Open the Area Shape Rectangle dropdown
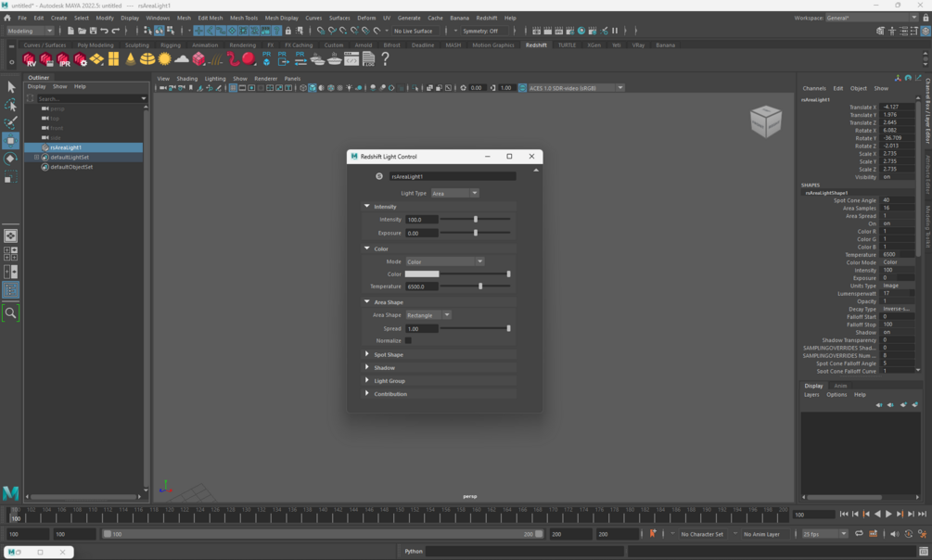This screenshot has height=560, width=932. [x=428, y=315]
